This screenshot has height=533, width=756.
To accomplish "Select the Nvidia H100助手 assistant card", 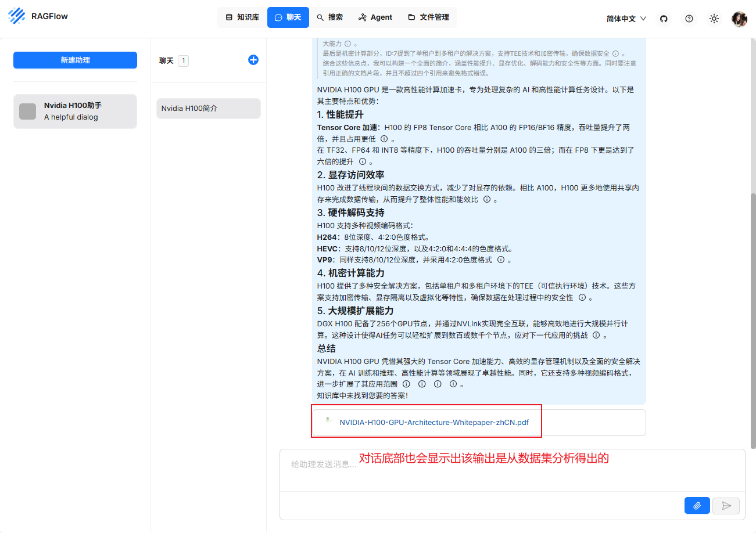I will click(75, 111).
